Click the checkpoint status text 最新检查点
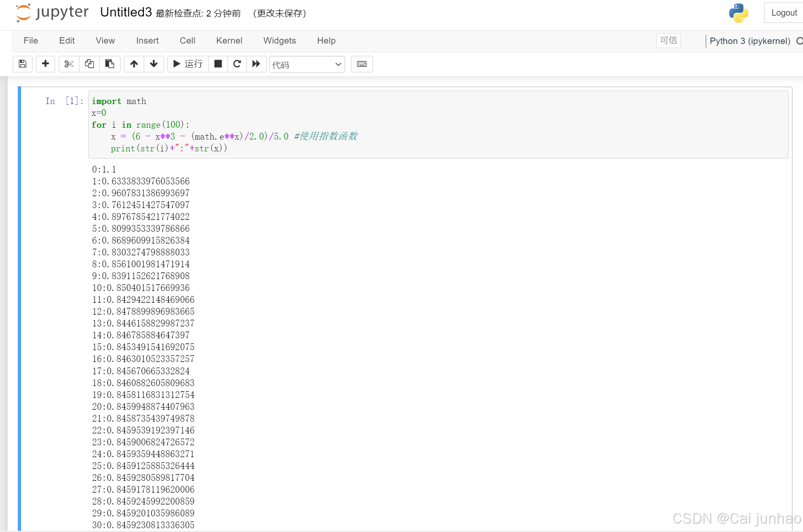The image size is (803, 532). click(x=198, y=14)
